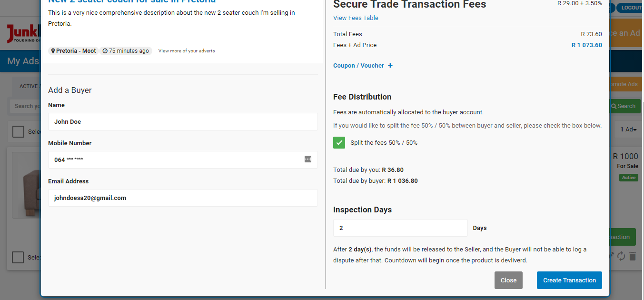Switch to the ACTIVE tab
The image size is (644, 300).
pyautogui.click(x=29, y=86)
